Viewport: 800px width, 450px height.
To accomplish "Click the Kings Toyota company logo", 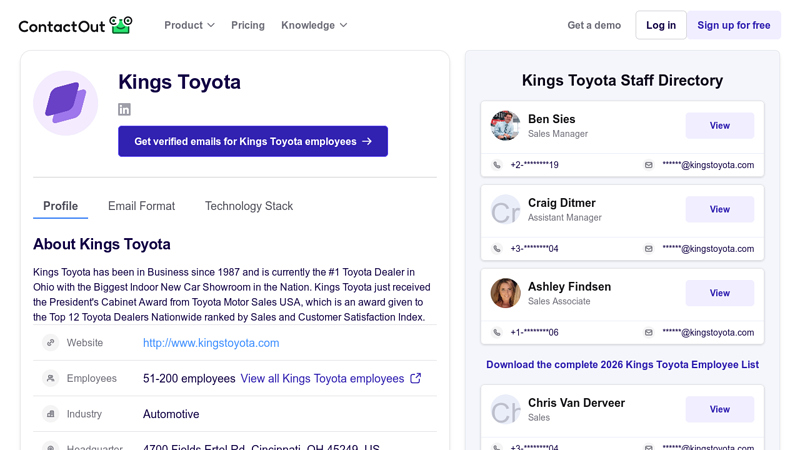I will click(65, 103).
